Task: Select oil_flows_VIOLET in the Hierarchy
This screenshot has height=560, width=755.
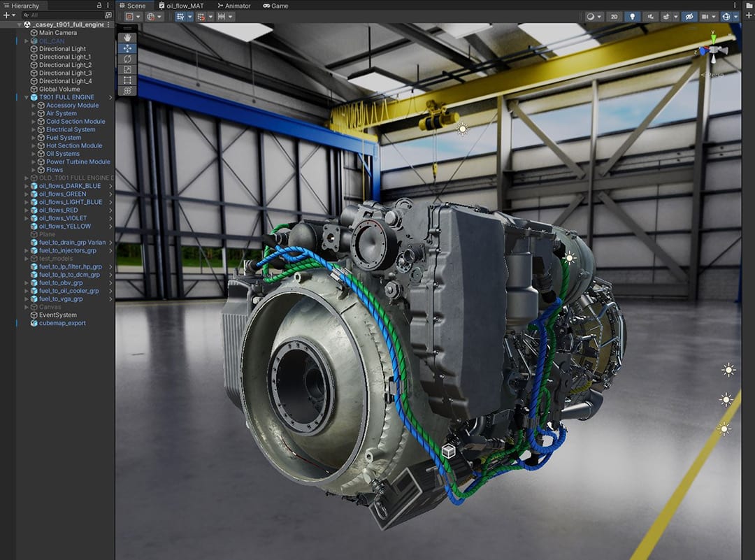Action: click(63, 218)
